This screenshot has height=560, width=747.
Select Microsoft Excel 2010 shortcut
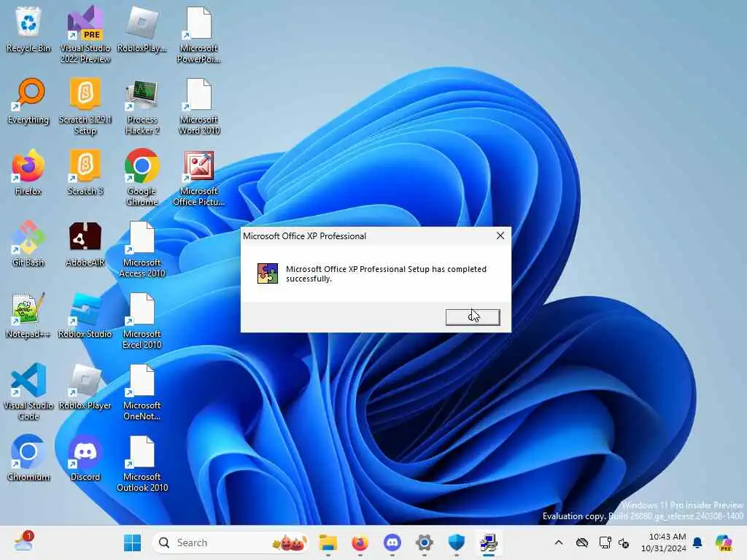point(142,320)
